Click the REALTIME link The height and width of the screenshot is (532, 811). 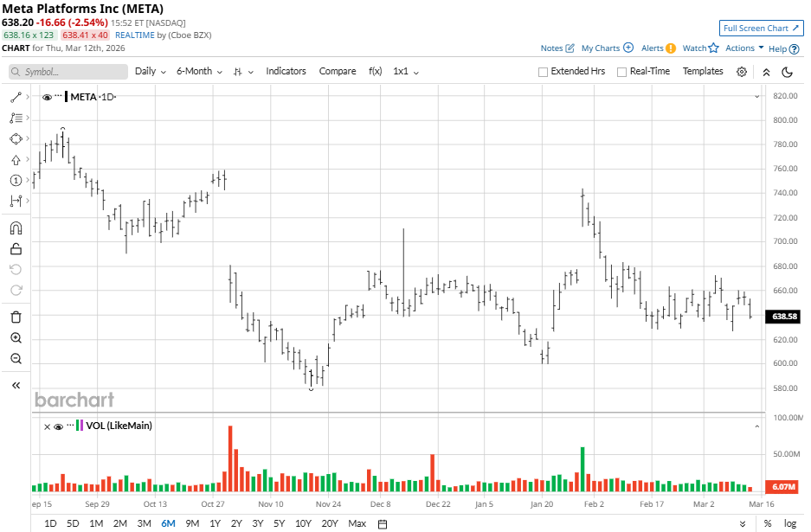134,35
